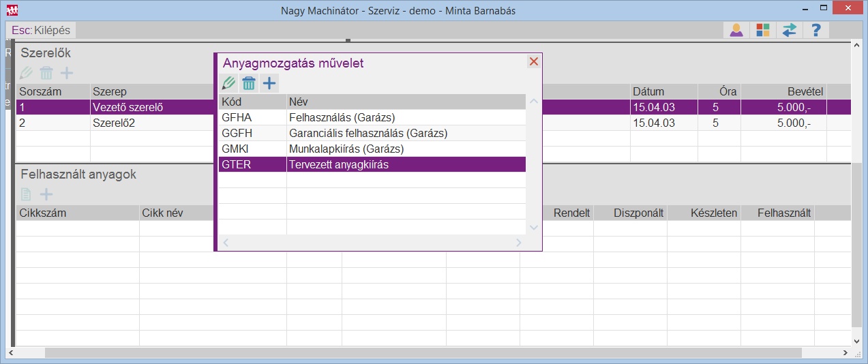
Task: Close the Anyagmozgatás művelet dialog
Action: (534, 61)
